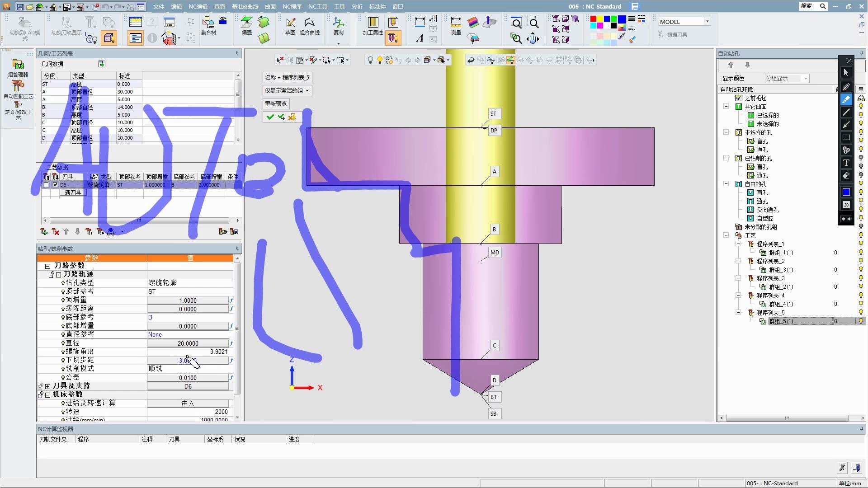868x488 pixels.
Task: Pick the red color swatch
Action: pyautogui.click(x=593, y=19)
